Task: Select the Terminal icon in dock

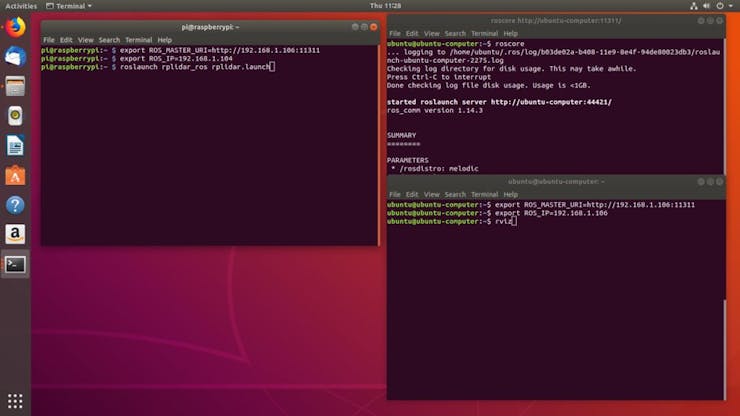Action: pos(15,264)
